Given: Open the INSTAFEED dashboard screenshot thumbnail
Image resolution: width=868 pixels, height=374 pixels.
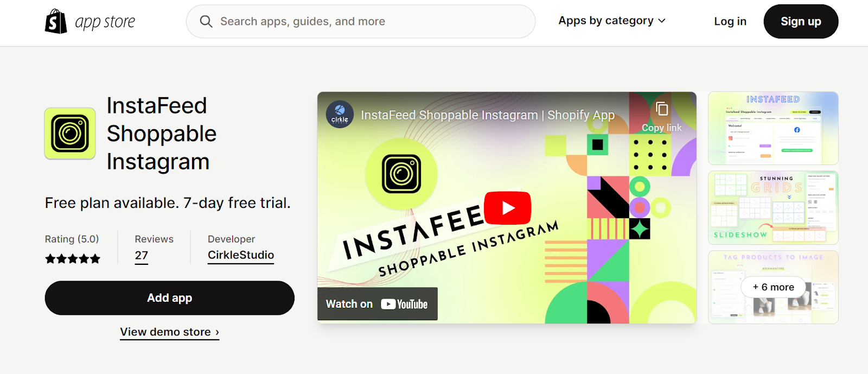Looking at the screenshot, I should pos(773,128).
